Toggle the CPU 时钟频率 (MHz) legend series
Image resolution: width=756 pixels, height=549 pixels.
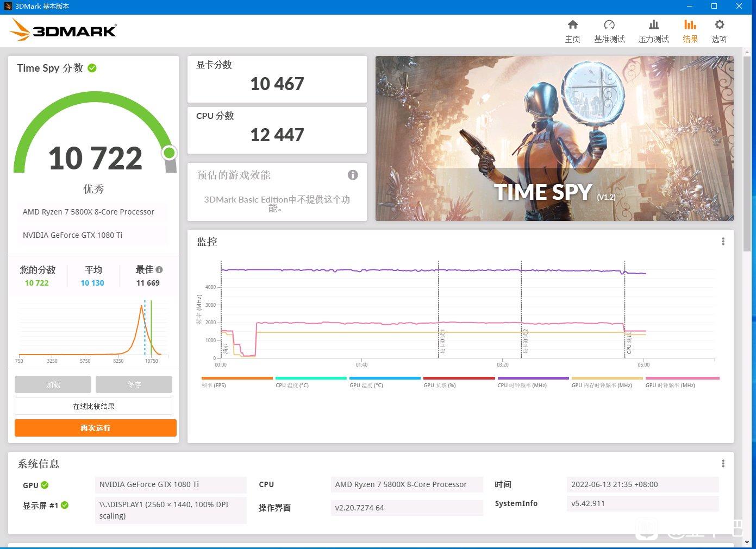point(533,382)
